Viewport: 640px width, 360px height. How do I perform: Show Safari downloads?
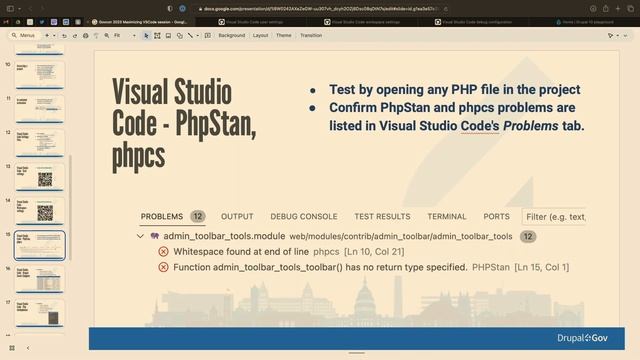(593, 9)
